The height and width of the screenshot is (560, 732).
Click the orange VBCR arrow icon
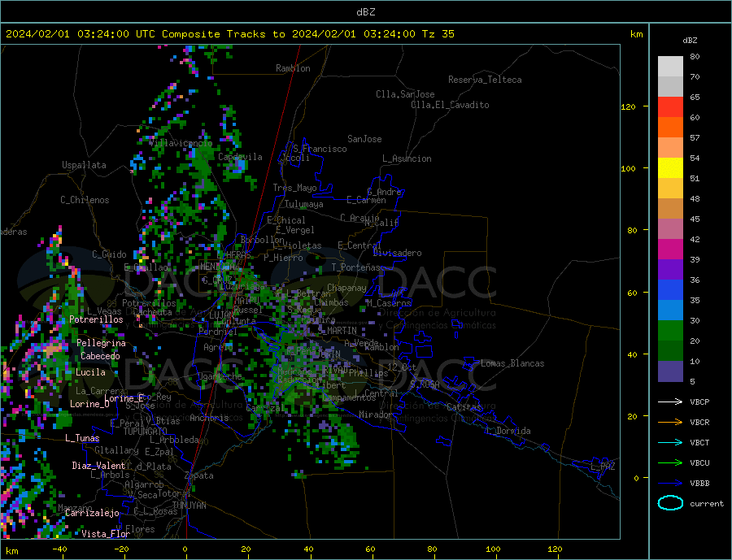tap(670, 422)
